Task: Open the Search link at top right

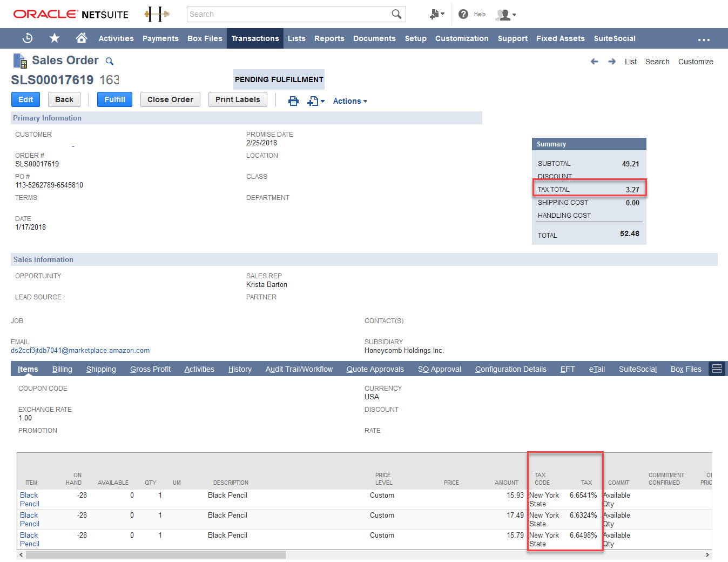Action: [657, 62]
